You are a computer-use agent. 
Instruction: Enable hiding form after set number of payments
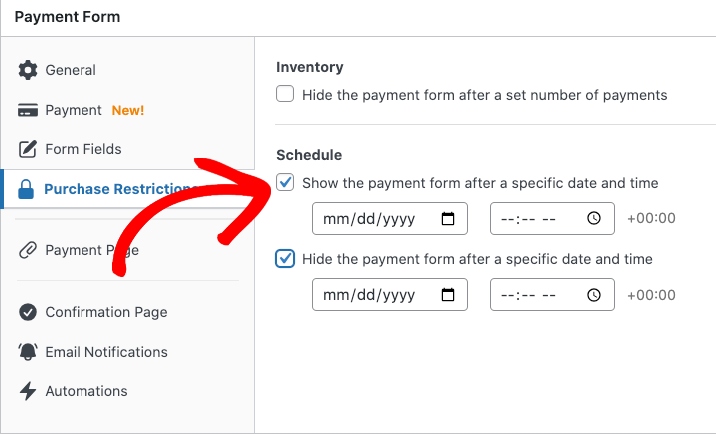pos(285,95)
